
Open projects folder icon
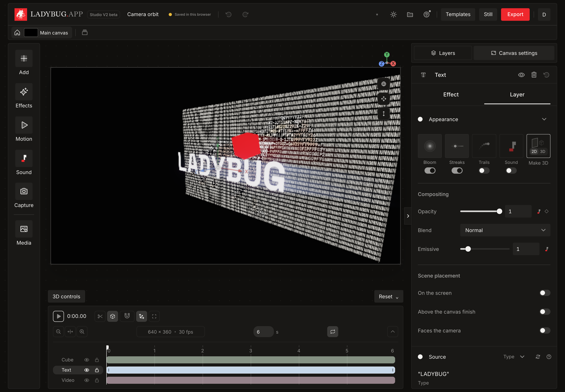click(x=410, y=15)
